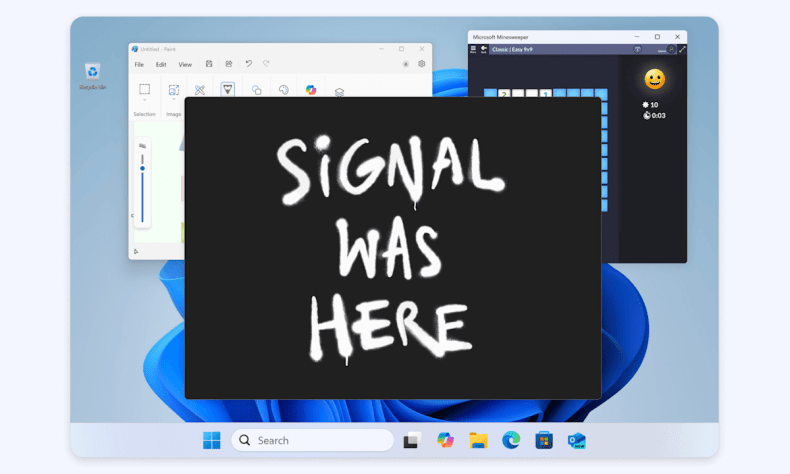Open the Minesweeper hamburger menu
Image resolution: width=790 pixels, height=474 pixels.
(x=473, y=49)
